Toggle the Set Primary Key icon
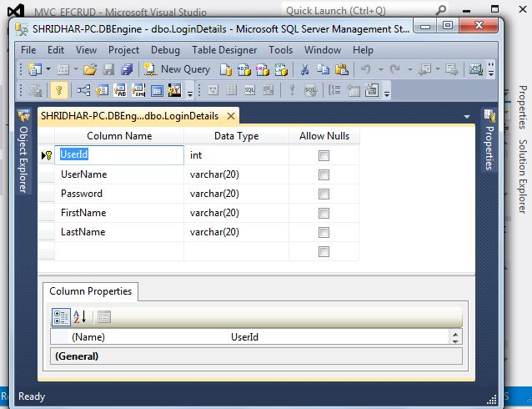 tap(59, 90)
